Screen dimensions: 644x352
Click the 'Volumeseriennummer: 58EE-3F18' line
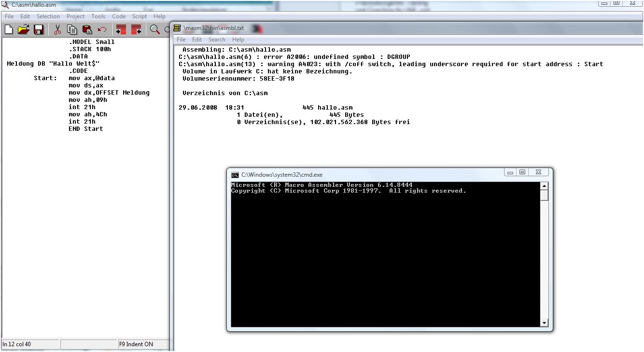pos(238,78)
